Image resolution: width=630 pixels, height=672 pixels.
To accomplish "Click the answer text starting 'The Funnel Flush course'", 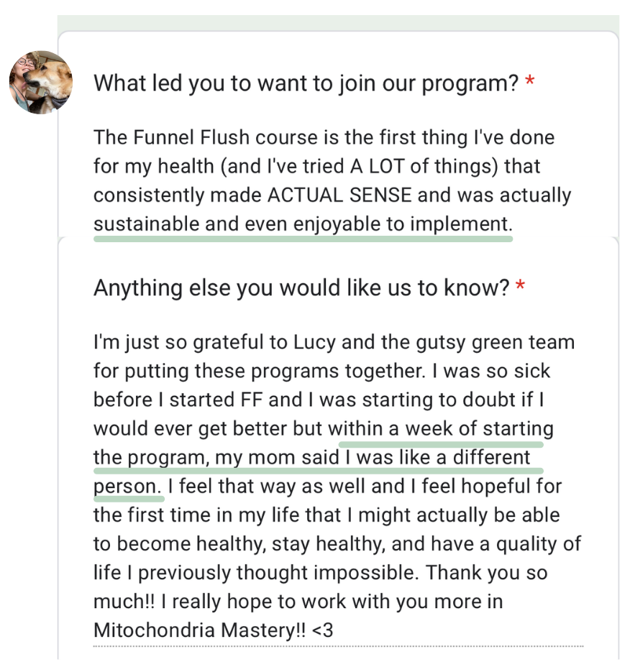I will pyautogui.click(x=332, y=180).
